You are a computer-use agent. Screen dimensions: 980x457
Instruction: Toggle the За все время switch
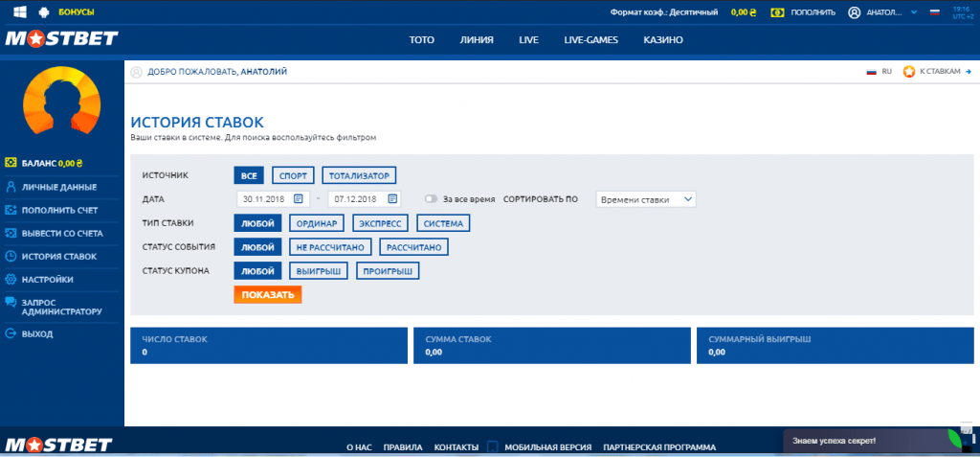(x=431, y=199)
